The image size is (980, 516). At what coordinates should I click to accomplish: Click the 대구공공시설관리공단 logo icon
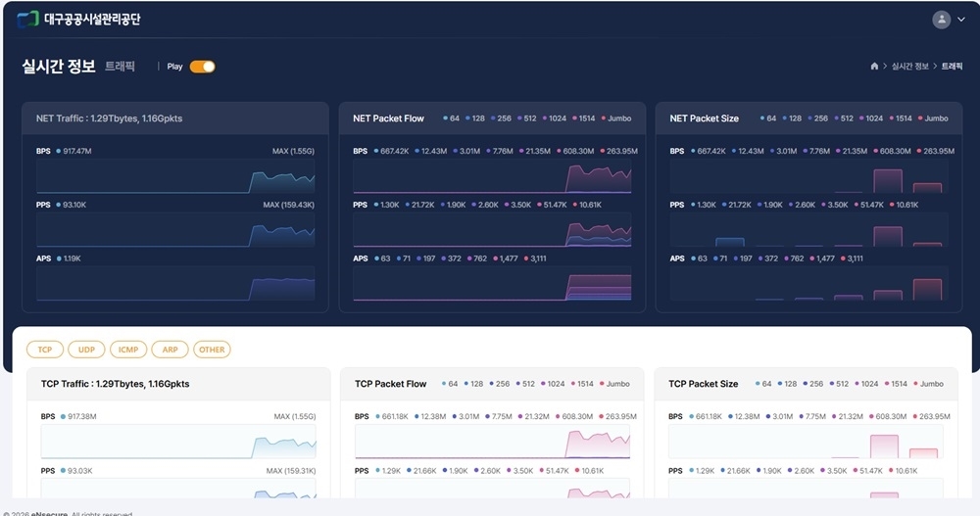[x=28, y=20]
